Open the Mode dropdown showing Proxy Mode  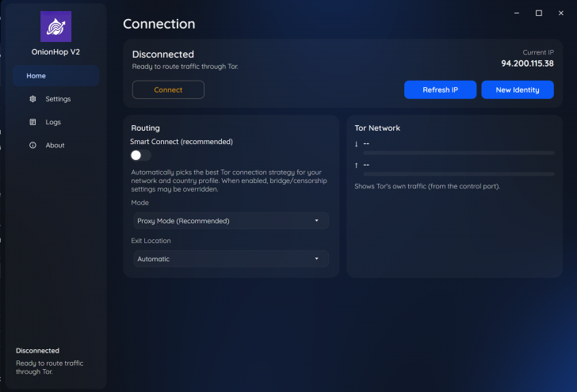click(231, 221)
